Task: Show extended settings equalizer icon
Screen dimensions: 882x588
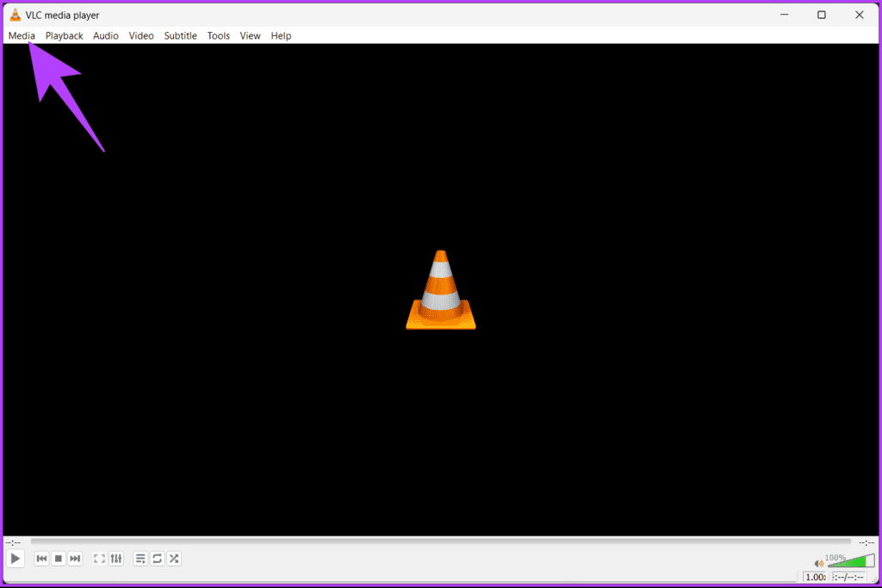Action: (116, 559)
